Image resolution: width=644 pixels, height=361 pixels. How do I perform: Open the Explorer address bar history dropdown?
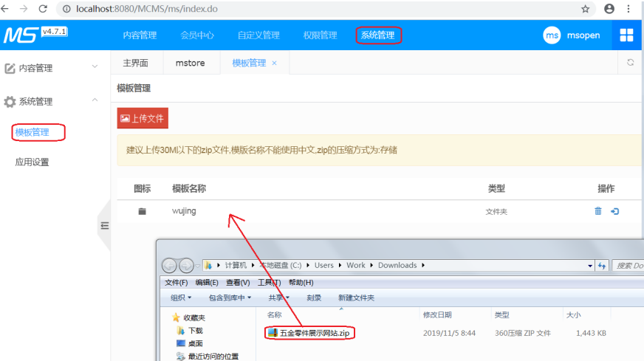[x=590, y=266]
